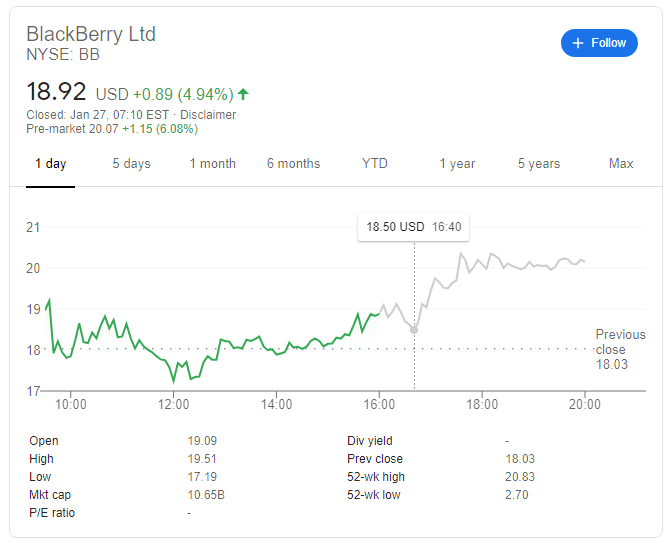This screenshot has width=671, height=549.
Task: Click the plus icon in Follow
Action: 577,43
